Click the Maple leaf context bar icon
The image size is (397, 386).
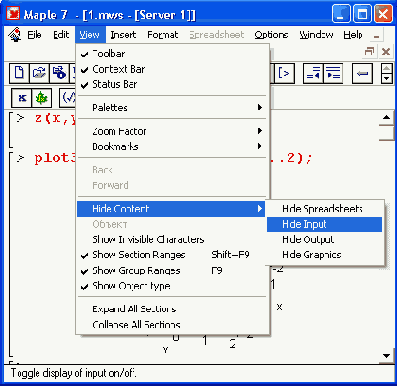(x=42, y=98)
